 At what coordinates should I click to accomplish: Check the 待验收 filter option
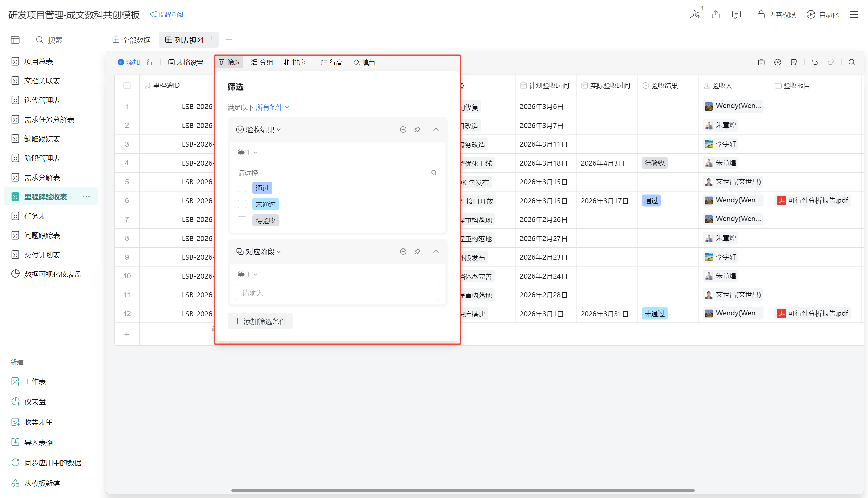pos(242,220)
